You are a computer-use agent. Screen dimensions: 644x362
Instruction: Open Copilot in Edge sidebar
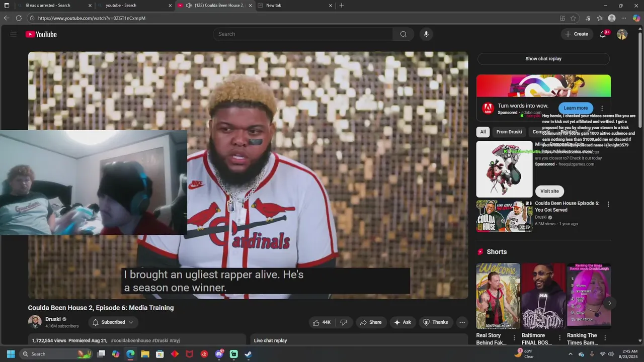636,18
